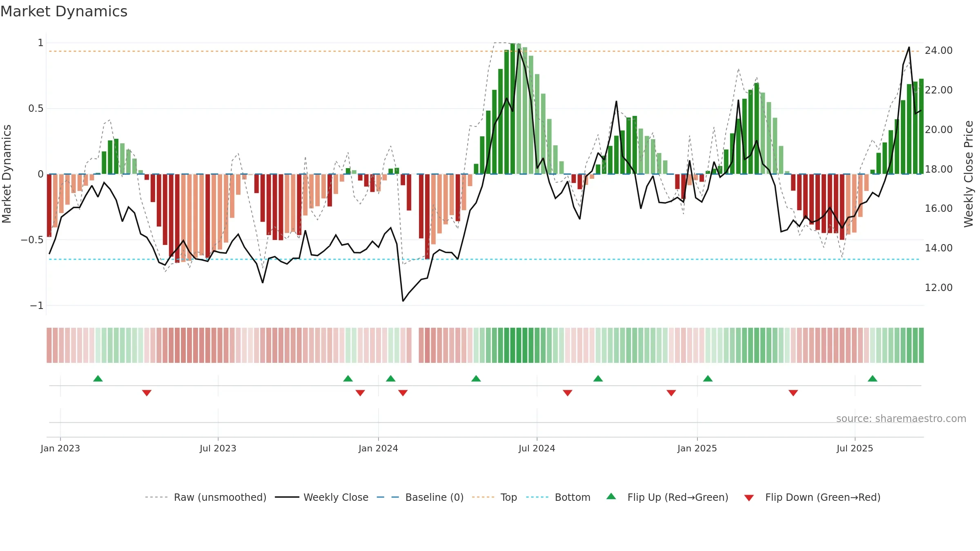Click the flip-up marker just after Jan 2025
980x551 pixels.
pos(708,378)
